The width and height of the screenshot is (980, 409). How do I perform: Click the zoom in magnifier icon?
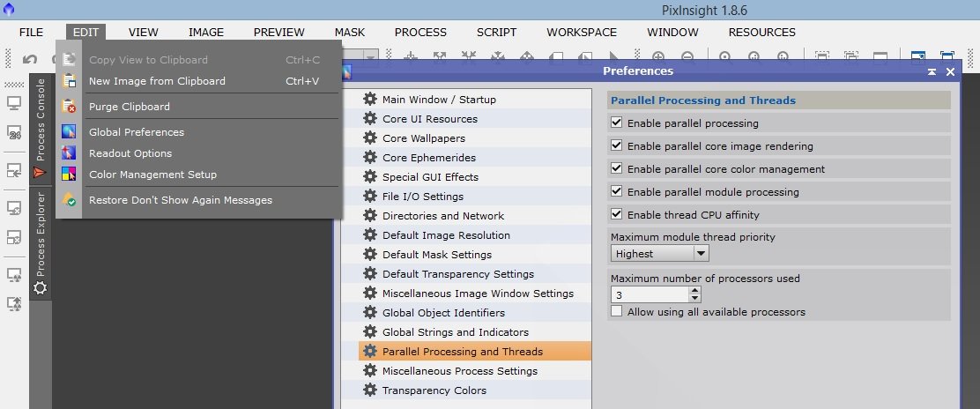tap(658, 58)
